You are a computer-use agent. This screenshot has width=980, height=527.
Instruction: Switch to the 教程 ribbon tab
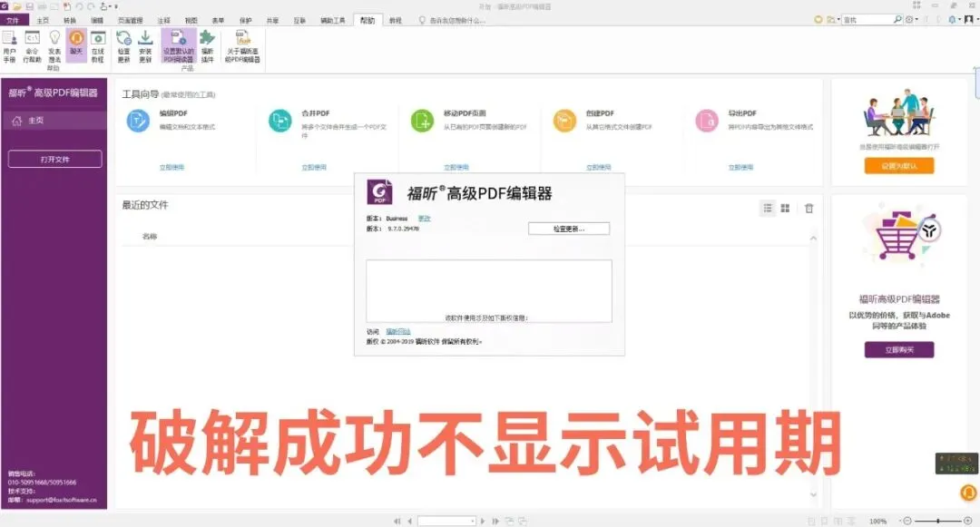coord(395,20)
